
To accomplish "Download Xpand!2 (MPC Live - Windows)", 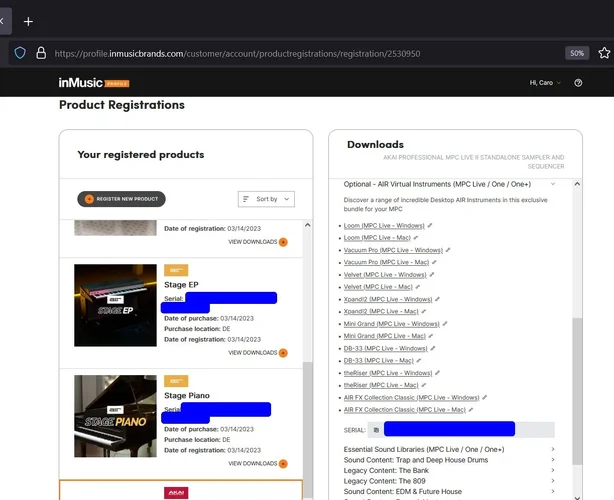I will click(x=388, y=300).
